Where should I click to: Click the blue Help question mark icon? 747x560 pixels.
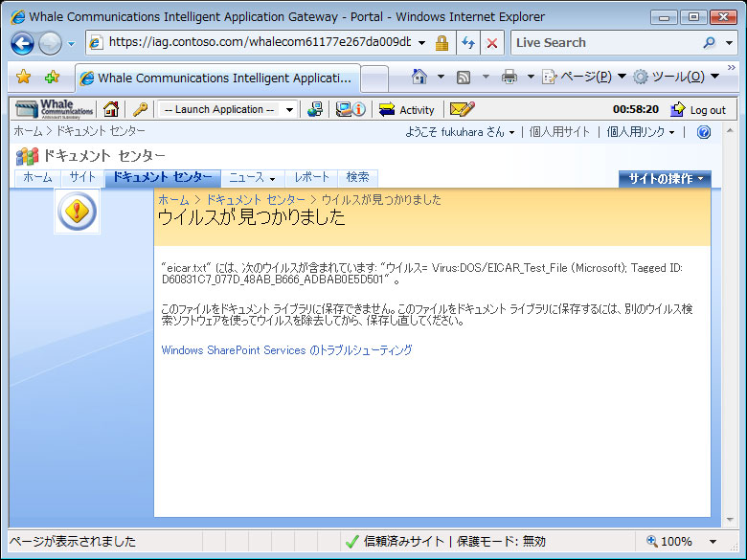pos(704,132)
